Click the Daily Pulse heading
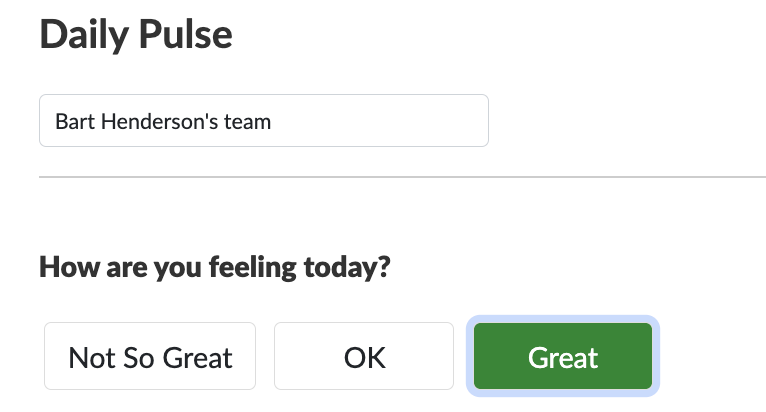The width and height of the screenshot is (766, 412). (x=136, y=35)
